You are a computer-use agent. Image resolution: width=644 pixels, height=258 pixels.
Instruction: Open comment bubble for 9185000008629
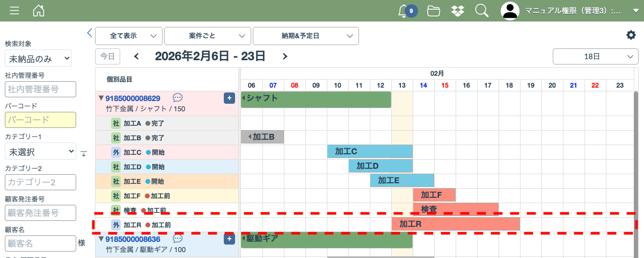click(x=178, y=98)
